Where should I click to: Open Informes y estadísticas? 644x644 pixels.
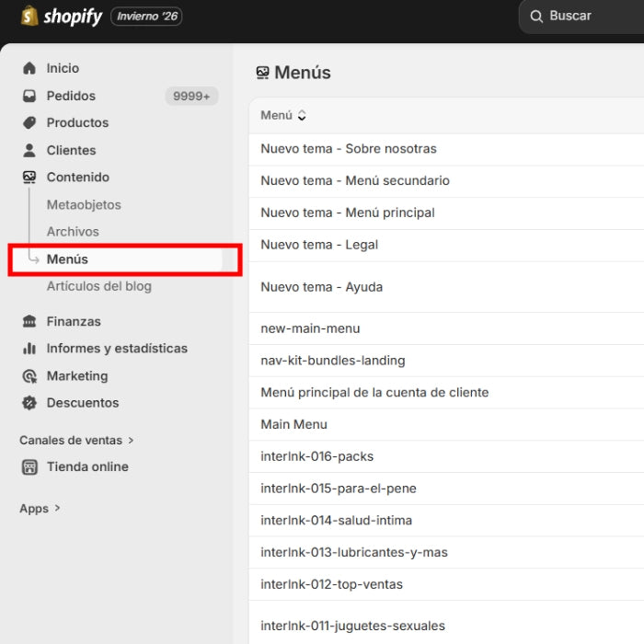117,349
